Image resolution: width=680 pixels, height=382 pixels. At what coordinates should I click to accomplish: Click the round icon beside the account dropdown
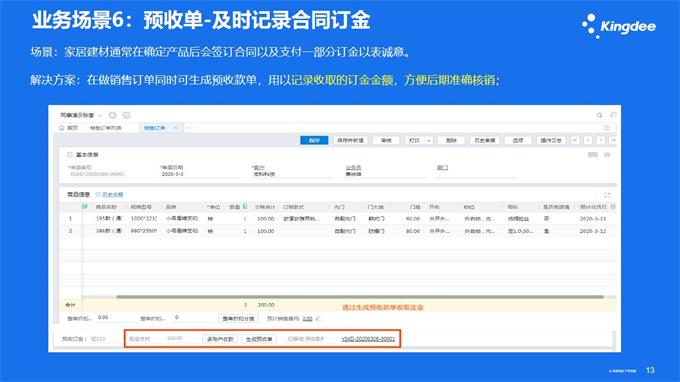tap(113, 115)
